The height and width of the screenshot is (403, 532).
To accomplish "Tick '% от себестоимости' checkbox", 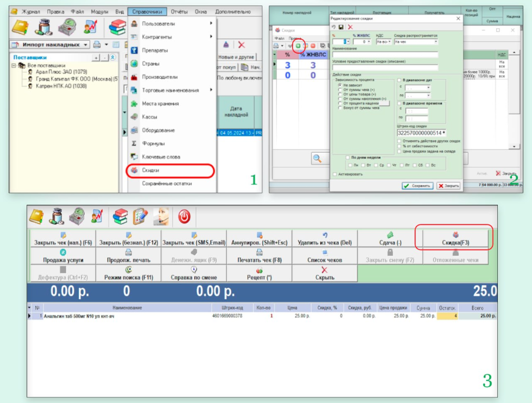I will (400, 146).
